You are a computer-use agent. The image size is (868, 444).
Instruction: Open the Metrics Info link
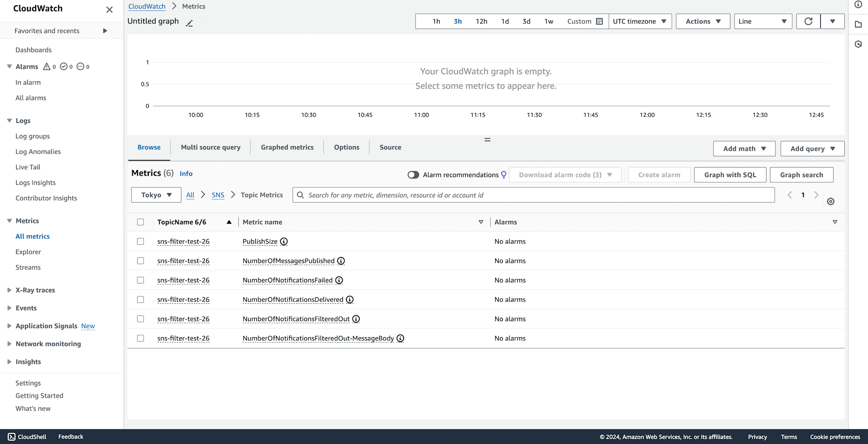186,173
